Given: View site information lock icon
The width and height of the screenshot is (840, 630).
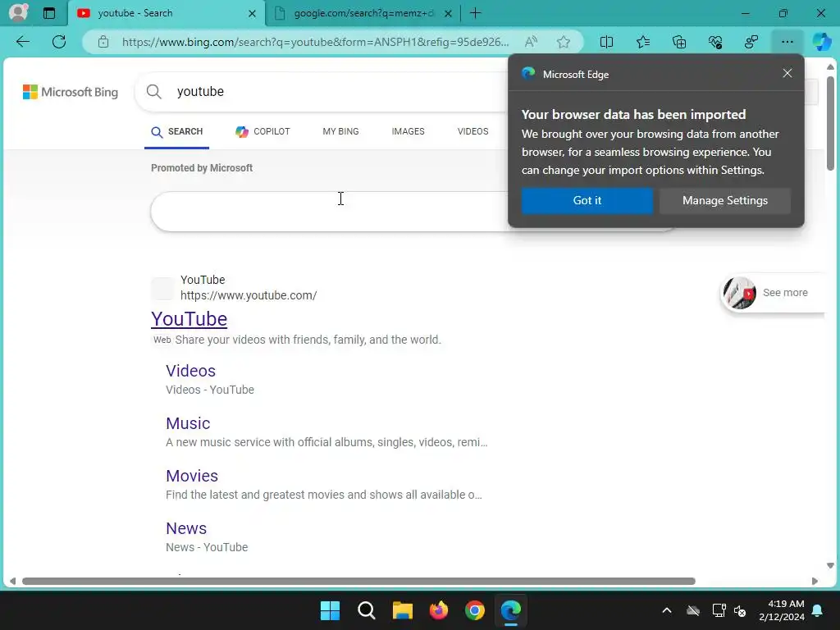Looking at the screenshot, I should pyautogui.click(x=103, y=42).
